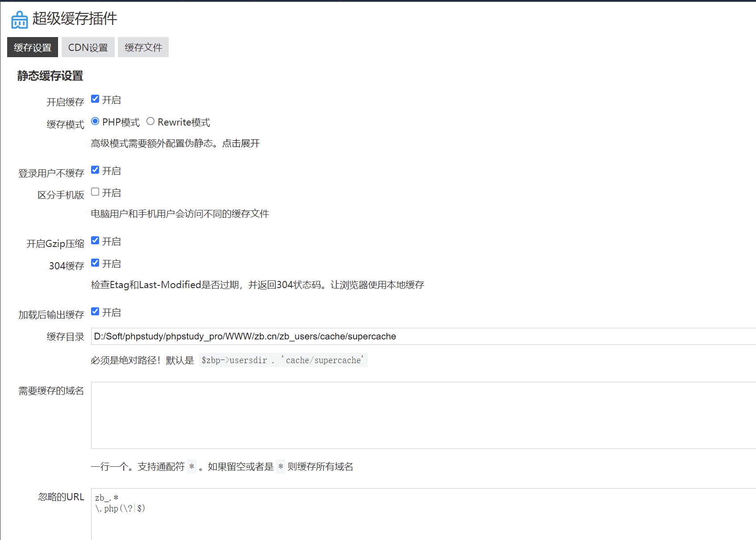Enable the 区分手机版 checkbox

click(95, 192)
